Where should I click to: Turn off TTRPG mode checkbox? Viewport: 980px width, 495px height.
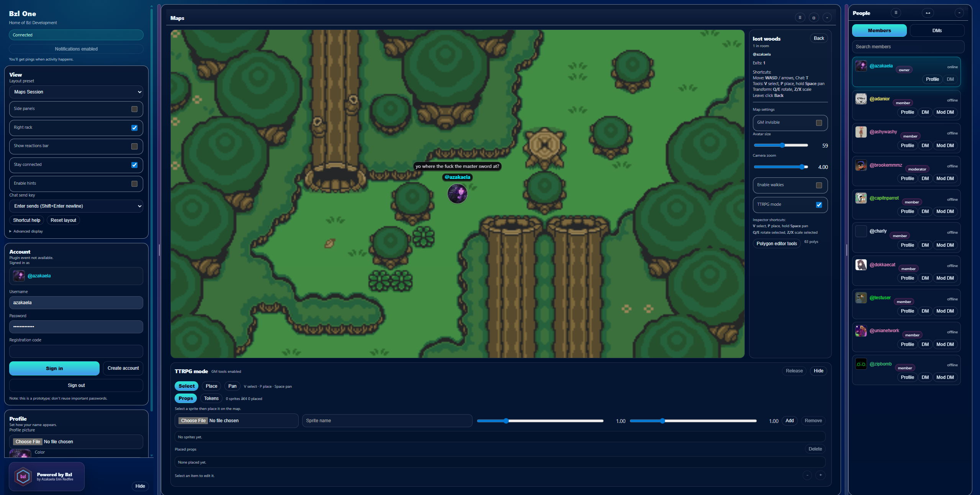pyautogui.click(x=819, y=205)
